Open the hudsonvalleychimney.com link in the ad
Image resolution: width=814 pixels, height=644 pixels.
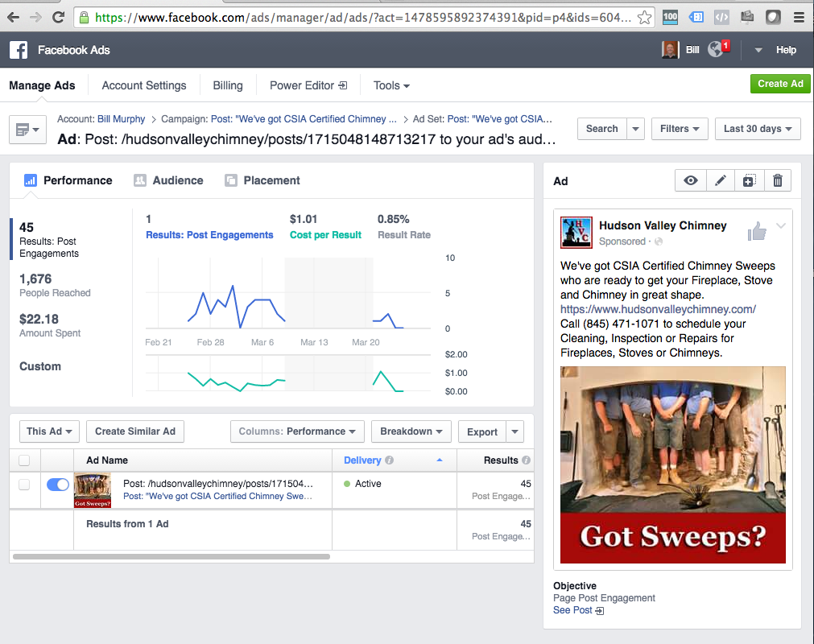point(658,309)
